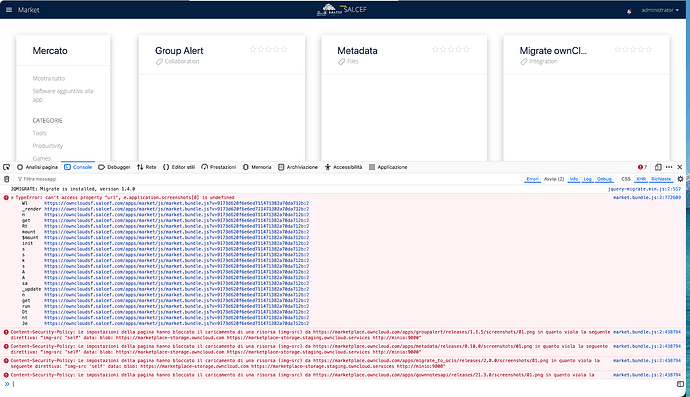Toggle the Richieste console filter
Image resolution: width=690 pixels, height=397 pixels.
(x=661, y=179)
